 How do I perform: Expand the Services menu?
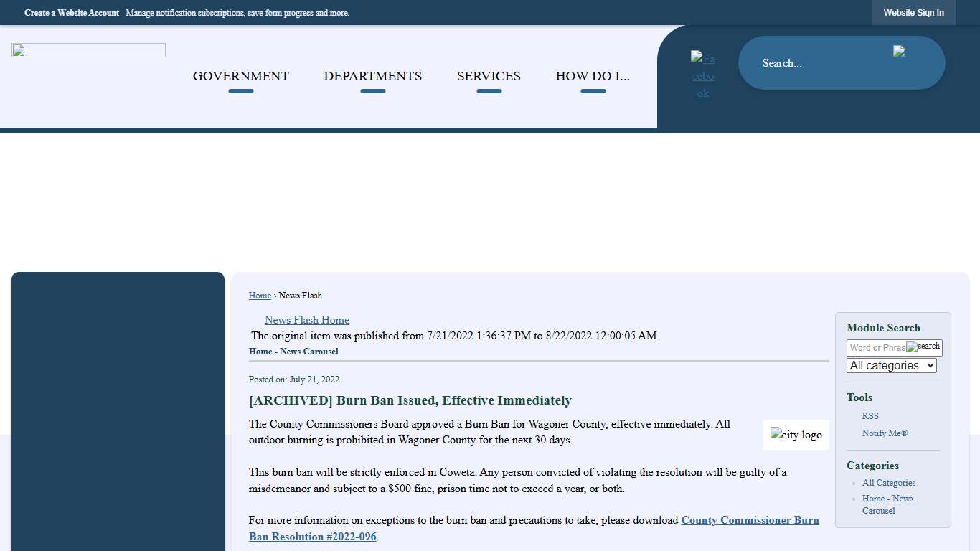click(x=489, y=76)
